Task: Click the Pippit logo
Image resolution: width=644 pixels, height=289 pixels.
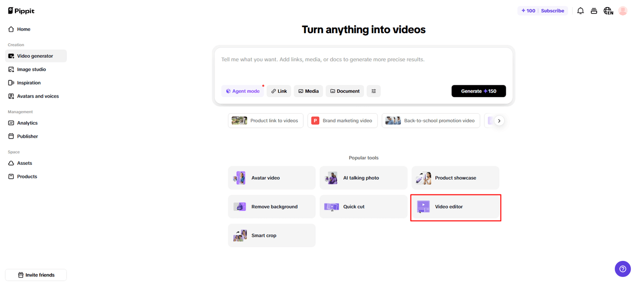Action: click(21, 11)
